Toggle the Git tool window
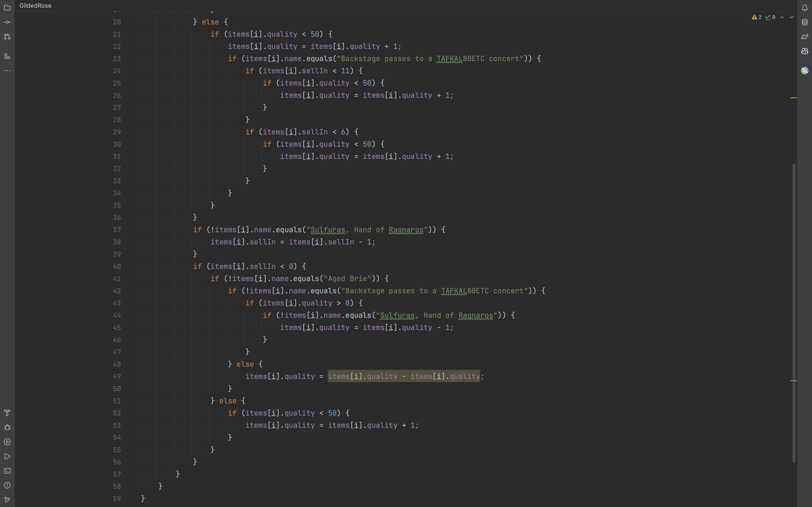 point(7,500)
